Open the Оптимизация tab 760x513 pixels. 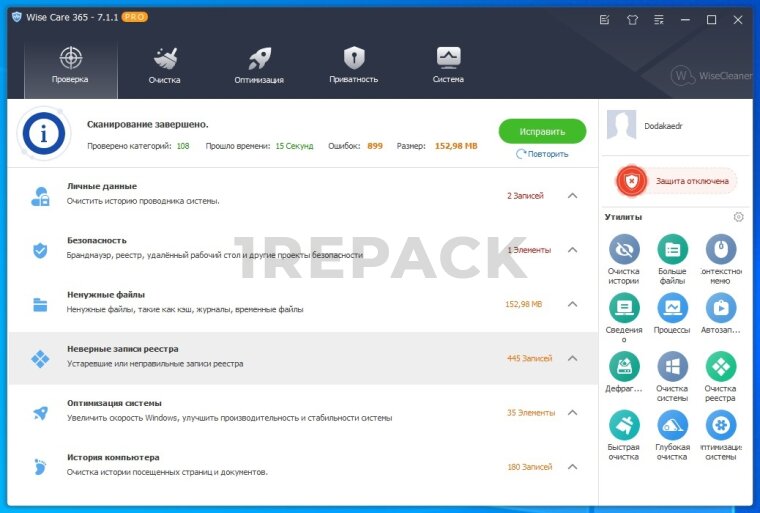click(259, 65)
